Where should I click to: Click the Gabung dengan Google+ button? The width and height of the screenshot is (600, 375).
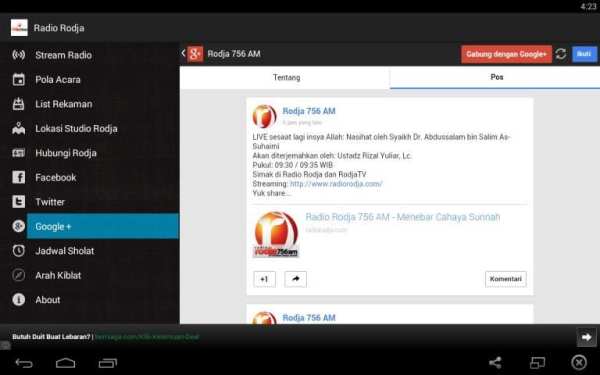point(506,54)
